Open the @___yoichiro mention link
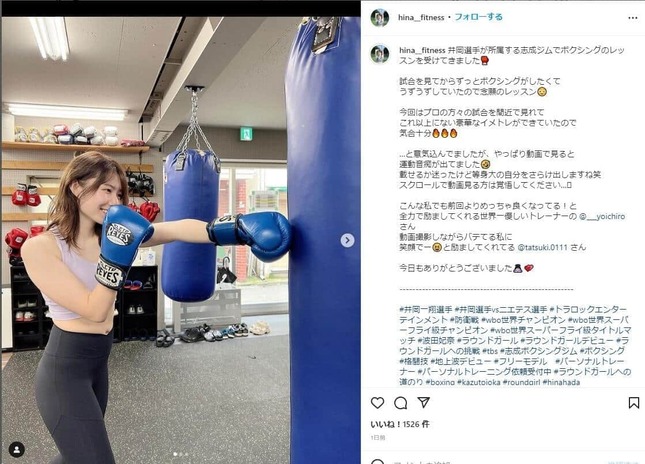Image resolution: width=645 pixels, height=464 pixels. [x=602, y=216]
